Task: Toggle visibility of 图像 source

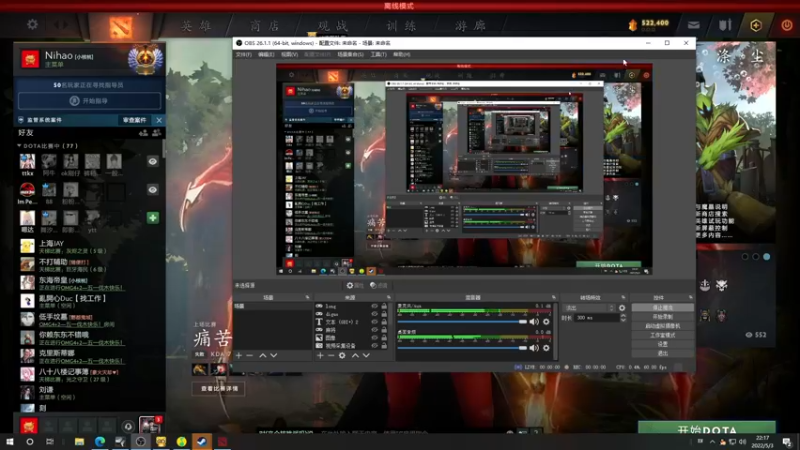Action: point(374,338)
